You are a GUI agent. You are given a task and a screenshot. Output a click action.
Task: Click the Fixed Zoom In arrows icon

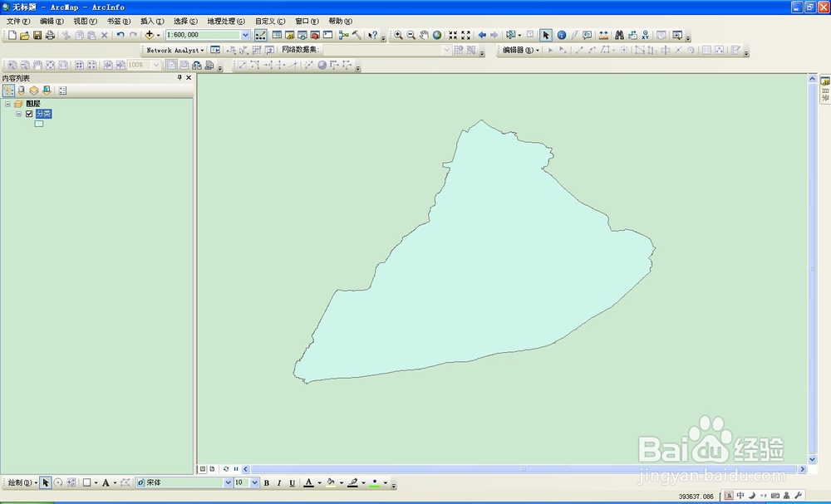pos(453,35)
